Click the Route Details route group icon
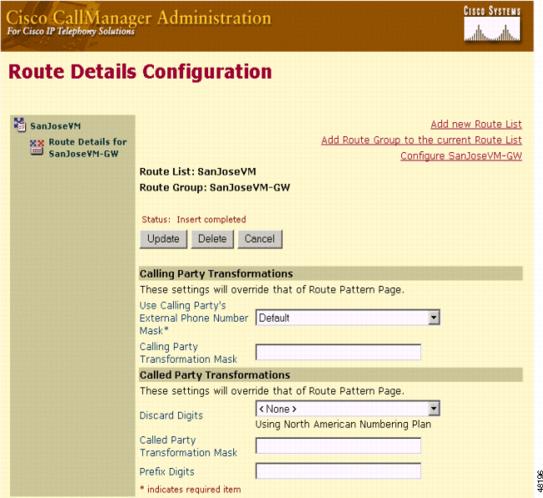The image size is (543, 498). (37, 148)
